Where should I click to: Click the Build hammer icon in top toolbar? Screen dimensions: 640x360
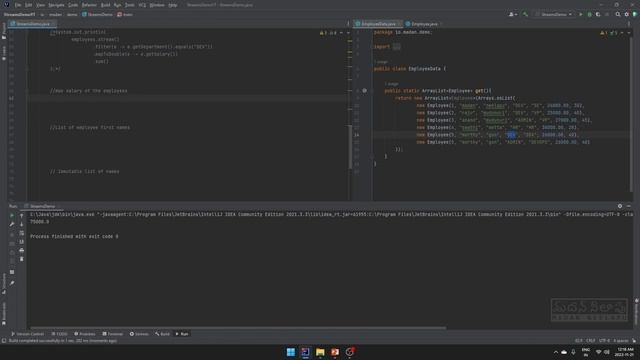pyautogui.click(x=525, y=14)
